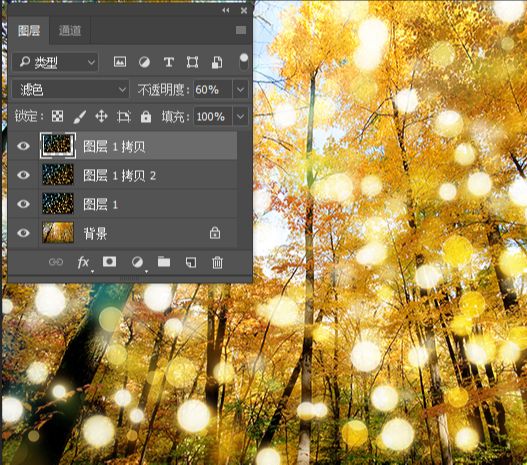Create a new layer group folder
Viewport: 527px width, 465px height.
[x=164, y=262]
